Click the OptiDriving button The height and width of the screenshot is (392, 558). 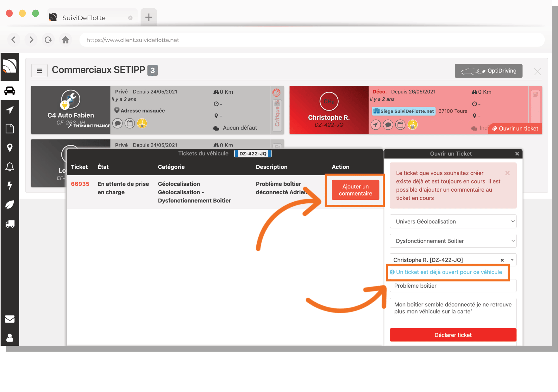[x=488, y=71]
